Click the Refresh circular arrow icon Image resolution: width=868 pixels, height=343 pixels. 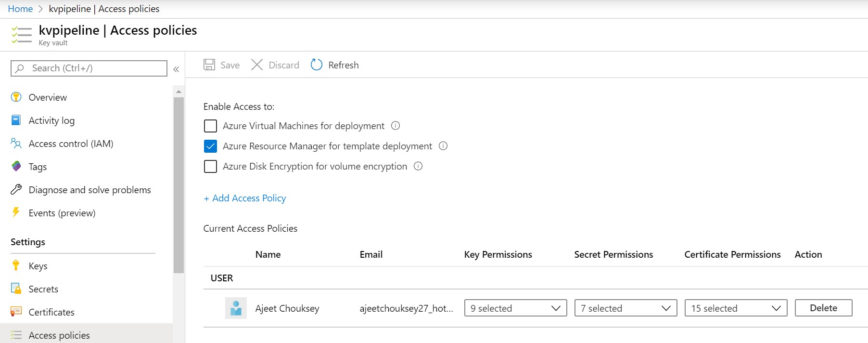(317, 65)
